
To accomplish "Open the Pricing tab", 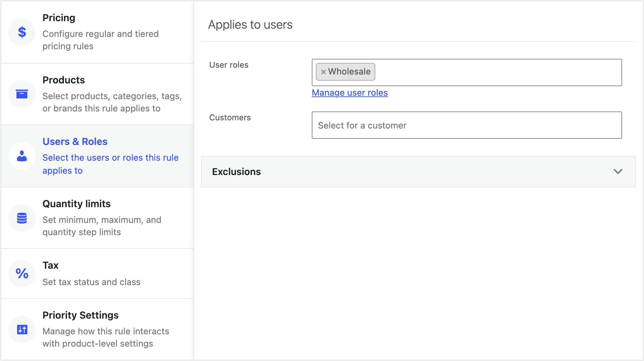I will pos(97,32).
